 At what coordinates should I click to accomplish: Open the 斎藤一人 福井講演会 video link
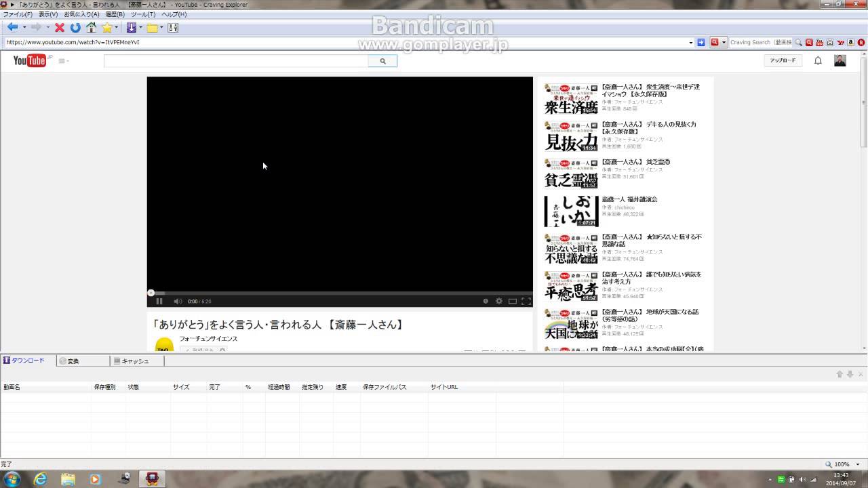click(x=629, y=199)
